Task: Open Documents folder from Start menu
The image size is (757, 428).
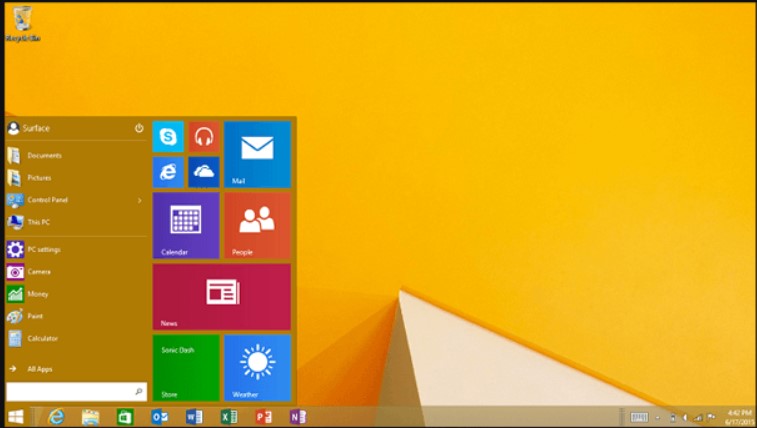Action: tap(76, 155)
